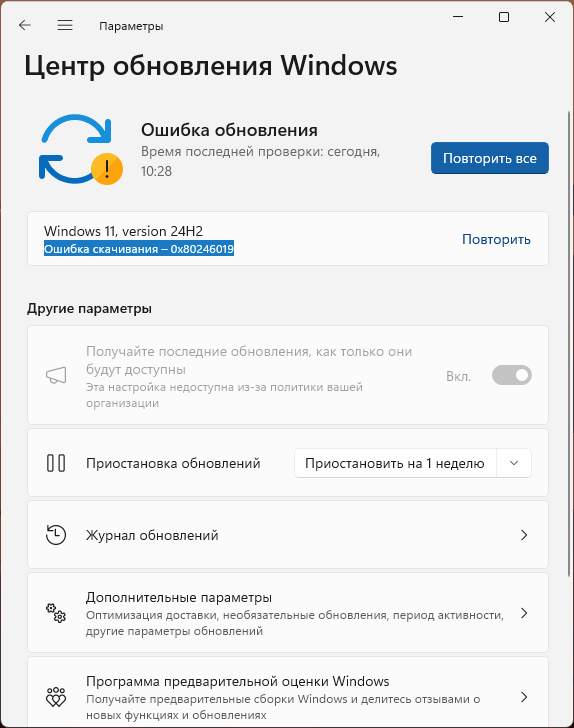
Task: Click 'Параметры' window title text
Action: tap(131, 26)
